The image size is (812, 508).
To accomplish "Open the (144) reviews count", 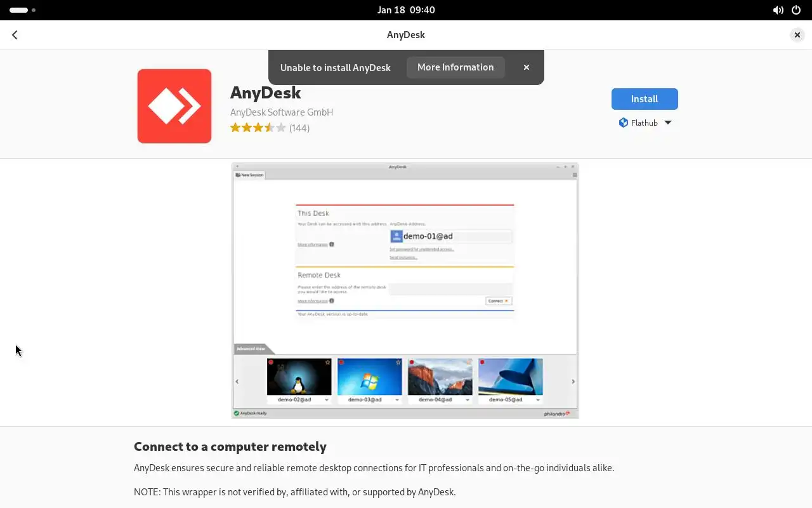I will (299, 128).
